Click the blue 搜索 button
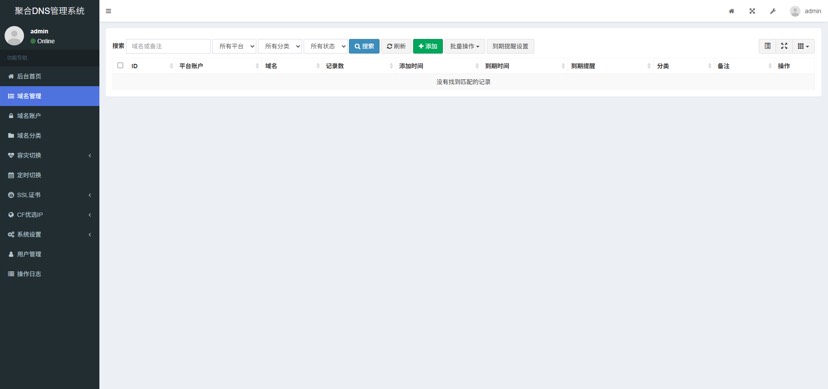Viewport: 828px width, 389px height. pos(364,46)
